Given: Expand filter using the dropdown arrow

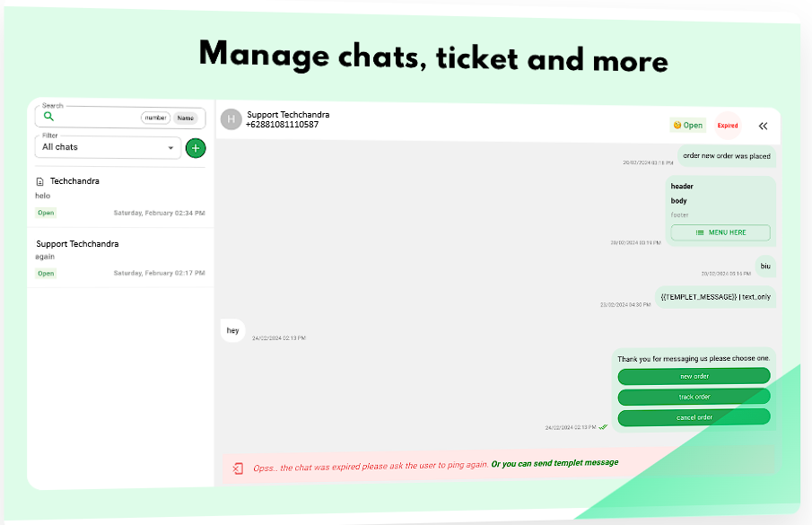Looking at the screenshot, I should (170, 148).
